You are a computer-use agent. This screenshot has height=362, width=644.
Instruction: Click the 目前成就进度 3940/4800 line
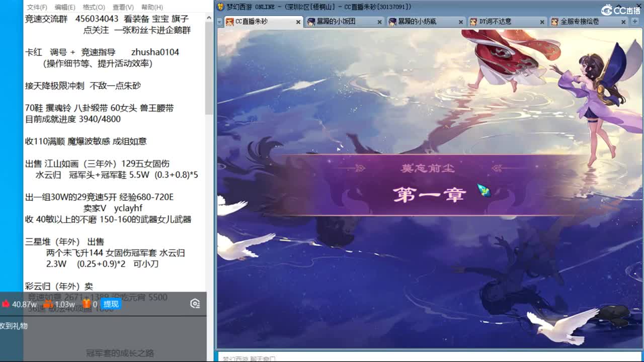click(x=73, y=119)
